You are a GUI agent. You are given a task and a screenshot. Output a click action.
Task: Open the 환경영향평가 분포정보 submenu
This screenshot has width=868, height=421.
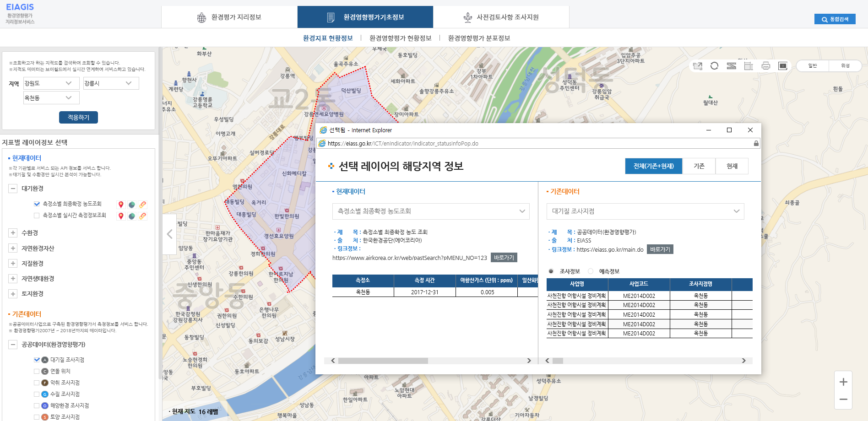point(479,38)
